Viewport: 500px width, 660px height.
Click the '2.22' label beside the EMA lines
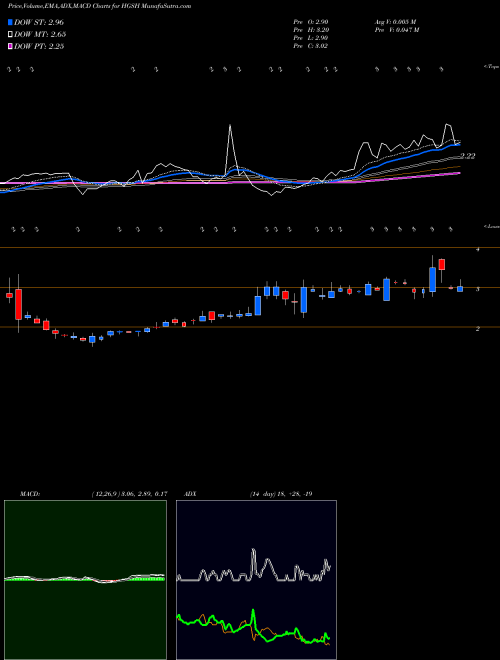[468, 156]
